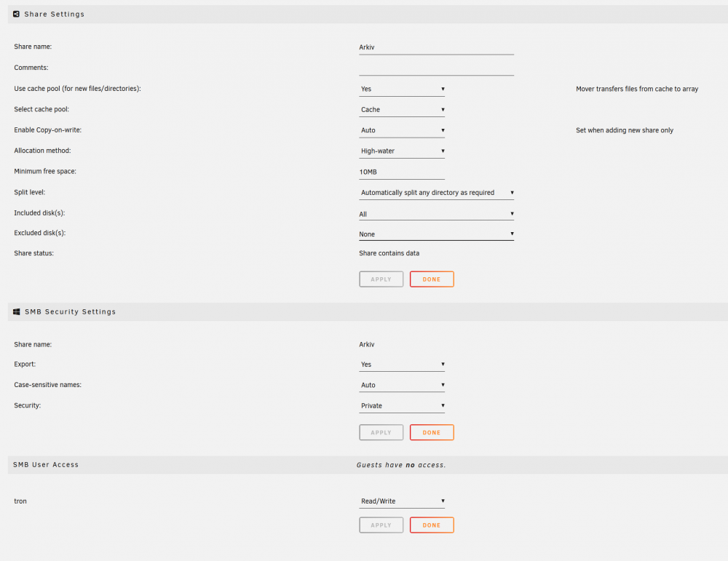
Task: Click Apply under SMB Security Settings
Action: pyautogui.click(x=381, y=432)
